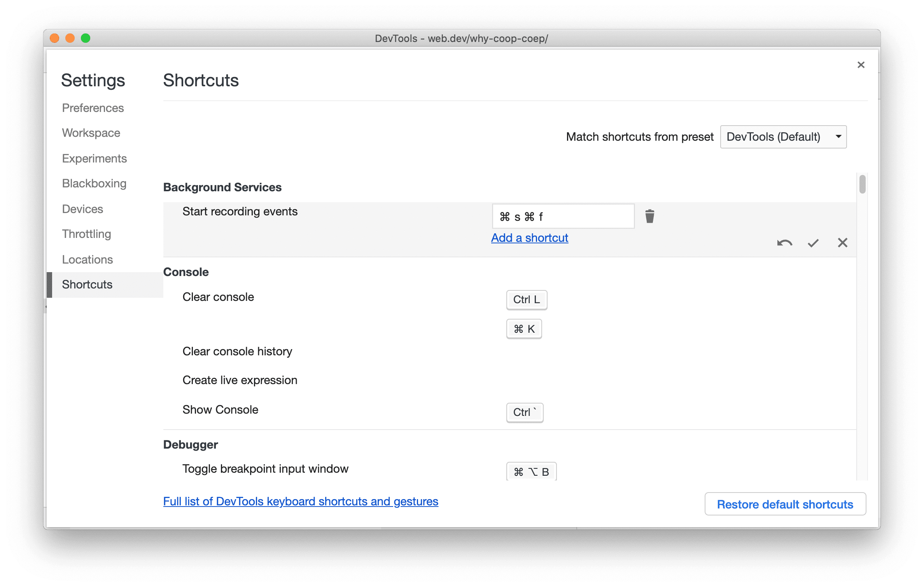This screenshot has height=587, width=924.
Task: Select the Devices sidebar item
Action: [82, 209]
